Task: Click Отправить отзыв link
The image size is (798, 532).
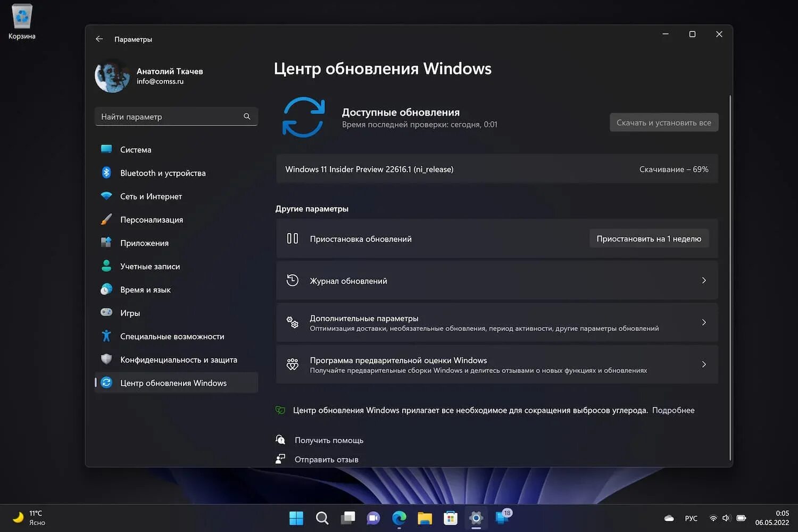Action: [327, 460]
